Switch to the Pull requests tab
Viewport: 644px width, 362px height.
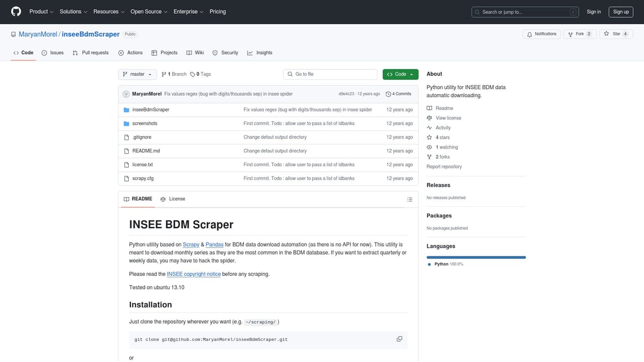pyautogui.click(x=90, y=52)
